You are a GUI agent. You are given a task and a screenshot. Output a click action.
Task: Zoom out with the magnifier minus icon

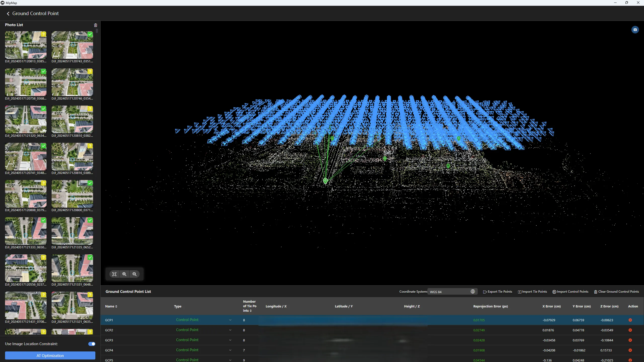click(135, 274)
